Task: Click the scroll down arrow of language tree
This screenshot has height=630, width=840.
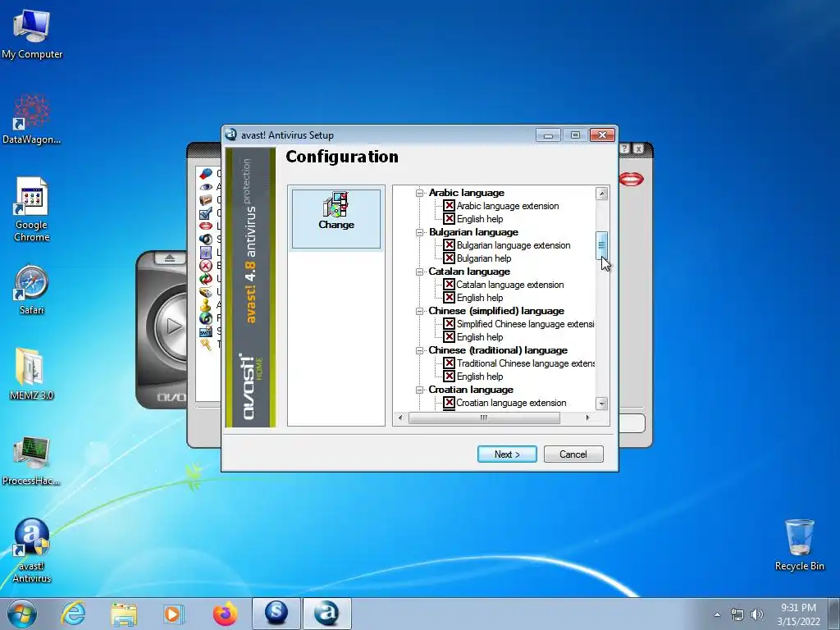Action: [x=601, y=404]
